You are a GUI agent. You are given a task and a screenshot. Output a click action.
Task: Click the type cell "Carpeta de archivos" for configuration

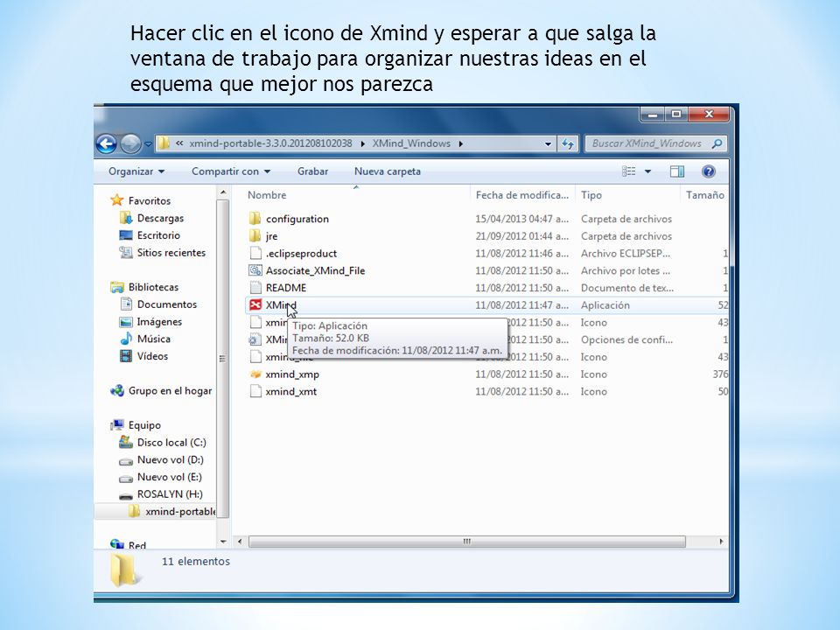coord(626,219)
